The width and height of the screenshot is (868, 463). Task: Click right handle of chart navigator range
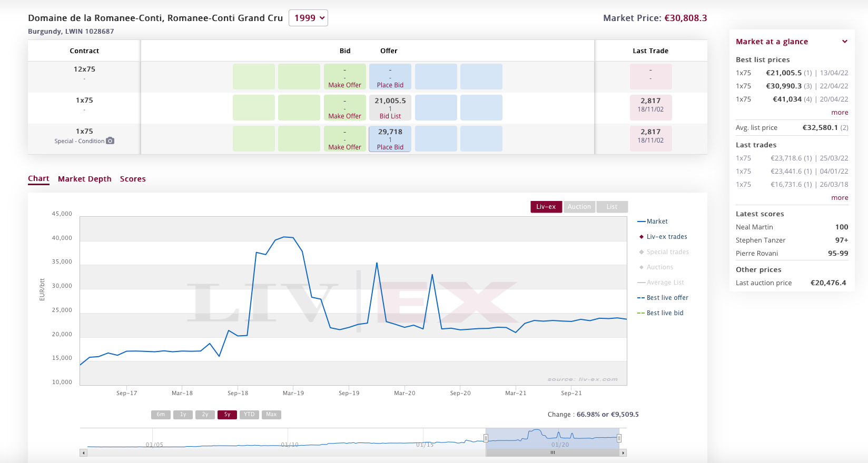tap(619, 438)
